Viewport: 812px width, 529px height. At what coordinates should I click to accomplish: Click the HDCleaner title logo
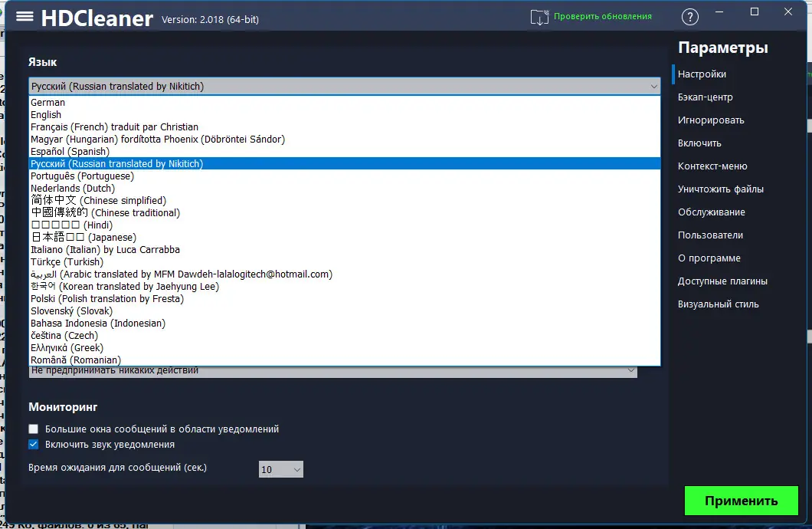point(97,18)
